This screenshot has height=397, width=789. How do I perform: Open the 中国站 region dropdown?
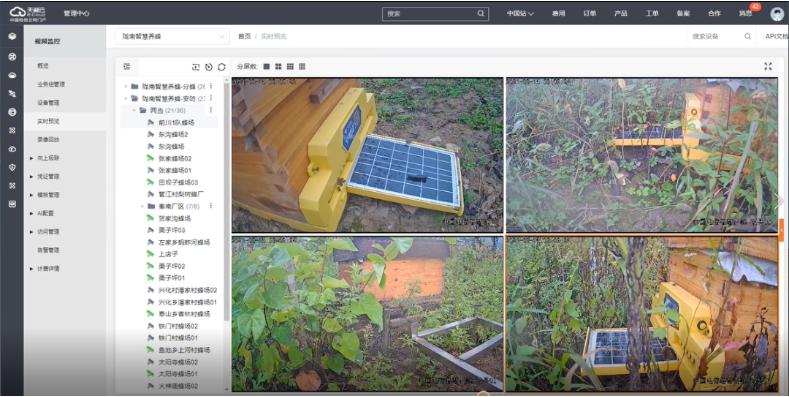[x=520, y=14]
